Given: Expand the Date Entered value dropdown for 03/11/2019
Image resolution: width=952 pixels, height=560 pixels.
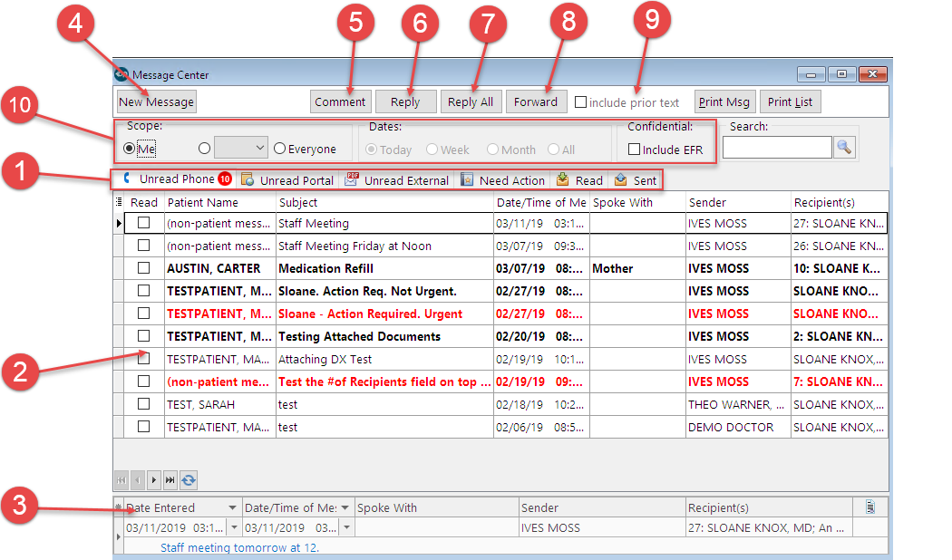Looking at the screenshot, I should click(233, 527).
